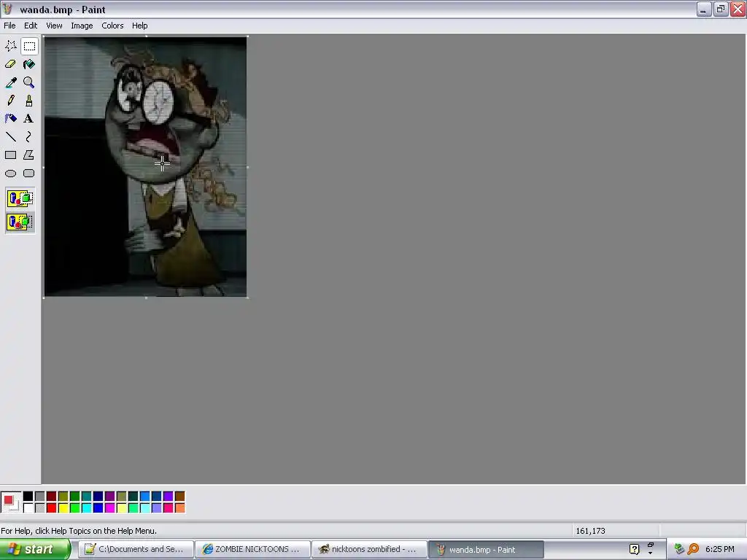Pick the Rectangle shape tool
747x560 pixels.
(10, 155)
